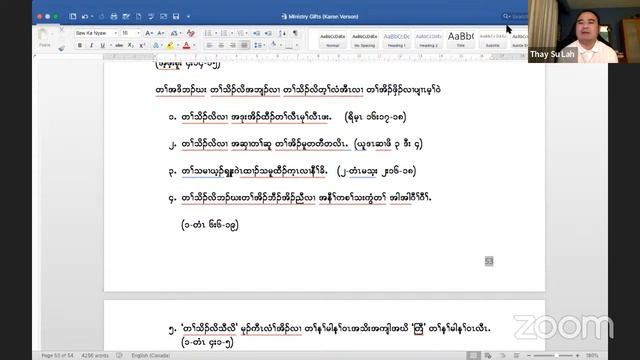
Task: Increase font size with larger A icon
Action: tap(149, 33)
